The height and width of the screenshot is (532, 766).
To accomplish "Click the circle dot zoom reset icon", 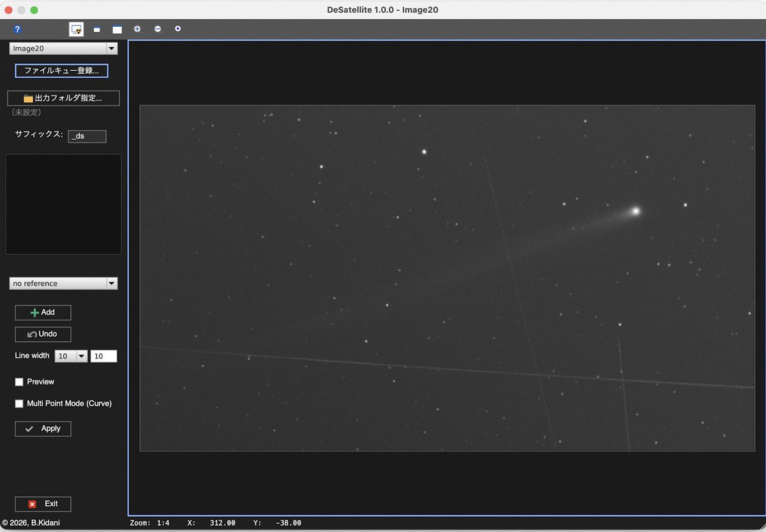I will pos(177,29).
